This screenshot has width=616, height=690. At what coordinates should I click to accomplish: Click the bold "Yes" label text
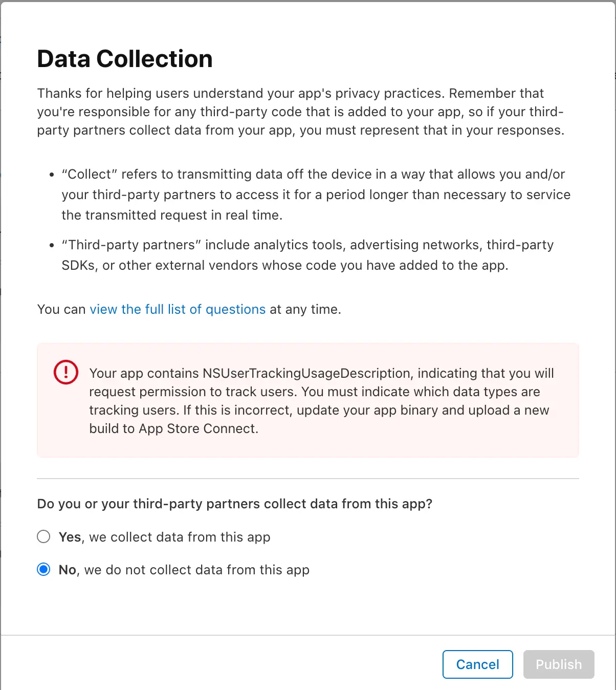pyautogui.click(x=69, y=537)
